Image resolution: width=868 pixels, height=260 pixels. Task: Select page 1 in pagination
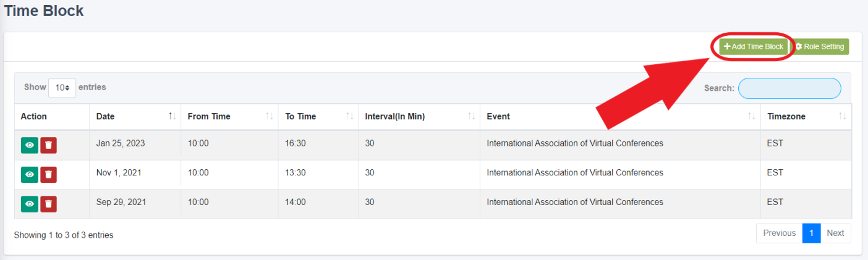pos(811,233)
